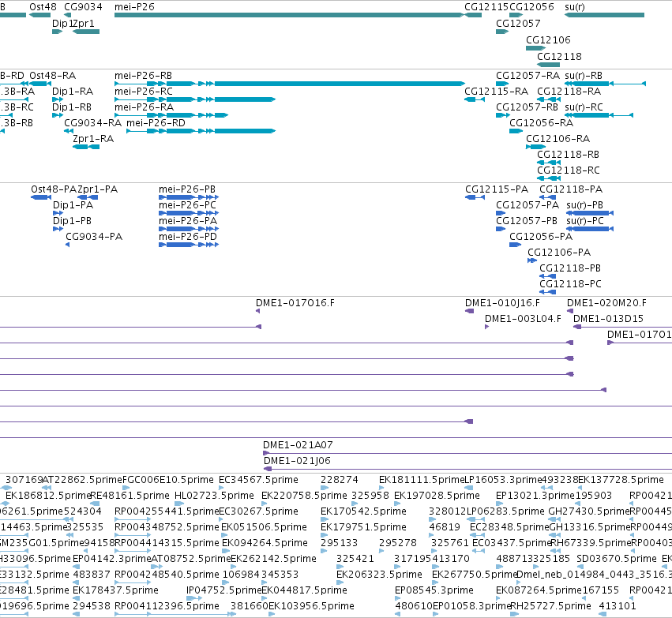
Task: Select the CG9034-RA transcript label
Action: [x=92, y=123]
